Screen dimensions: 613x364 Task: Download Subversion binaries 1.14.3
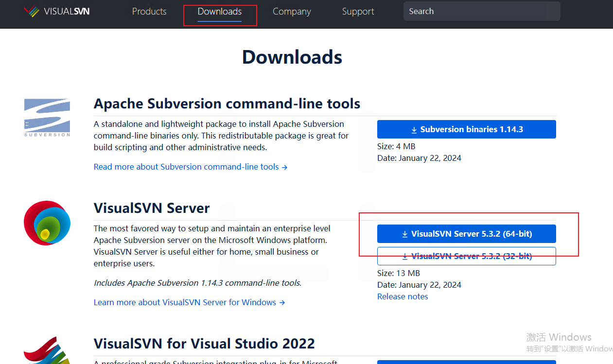[x=467, y=129]
